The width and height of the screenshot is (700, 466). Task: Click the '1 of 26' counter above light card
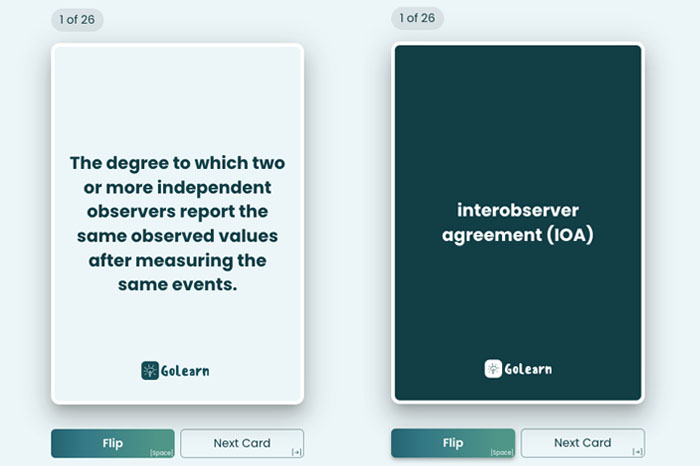77,19
